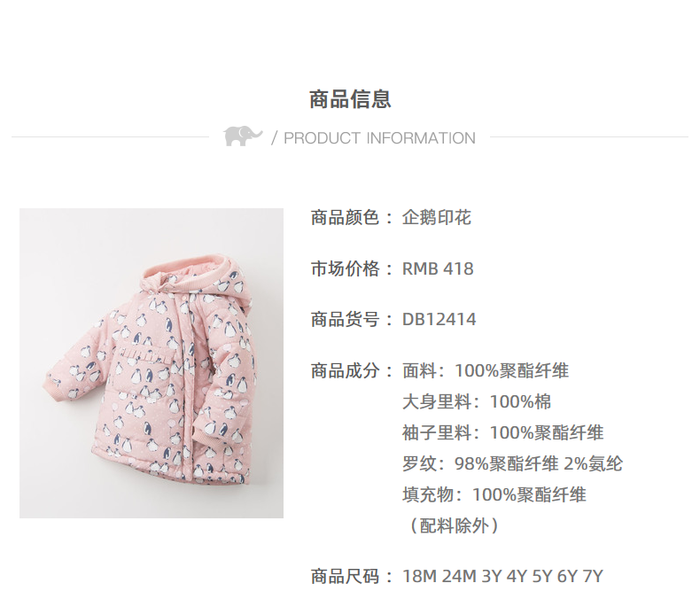Viewport: 700px width, 591px height.
Task: Click the 面料：100%聚酯纤维 line
Action: tap(486, 370)
